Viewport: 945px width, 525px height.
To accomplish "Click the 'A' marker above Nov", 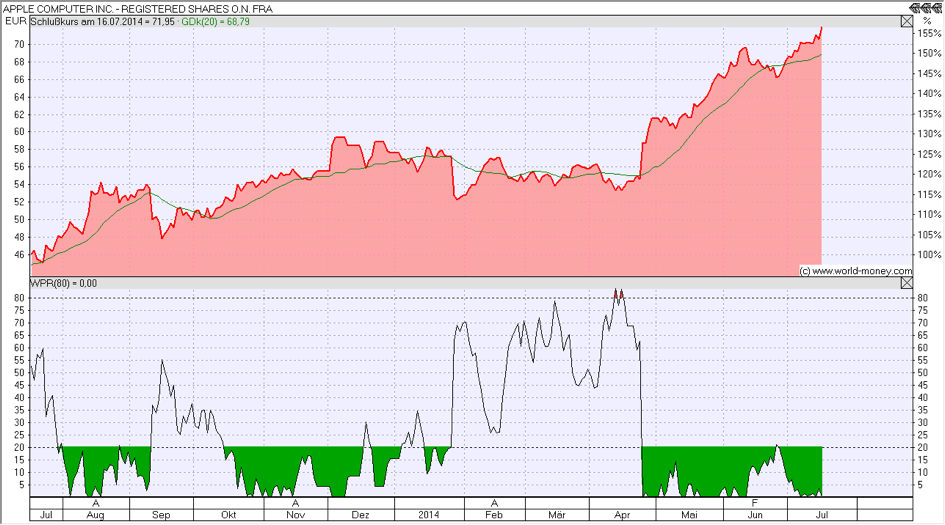I will (295, 503).
